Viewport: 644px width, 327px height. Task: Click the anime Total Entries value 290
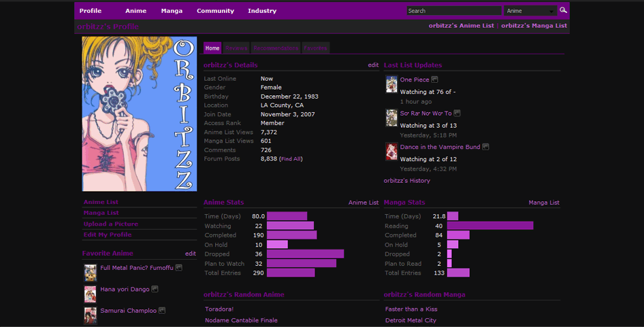[258, 273]
